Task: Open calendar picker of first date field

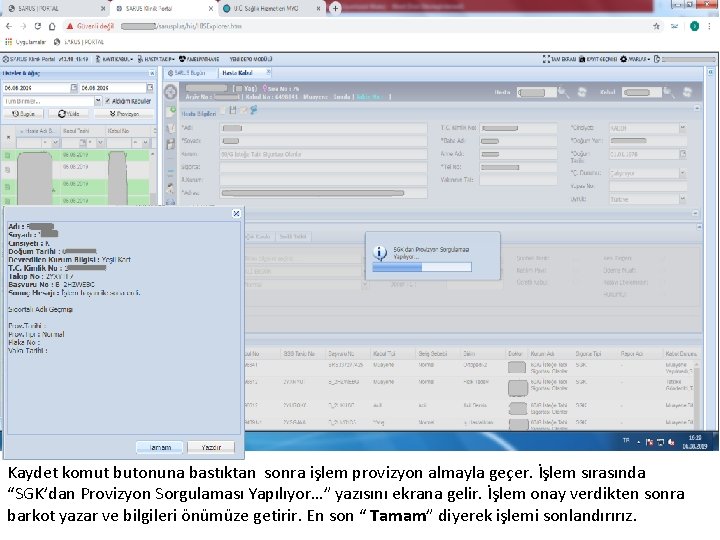Action: coord(73,87)
